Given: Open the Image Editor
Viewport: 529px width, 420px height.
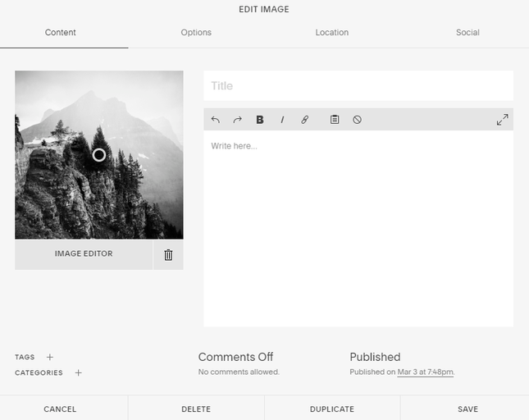Looking at the screenshot, I should [x=84, y=254].
